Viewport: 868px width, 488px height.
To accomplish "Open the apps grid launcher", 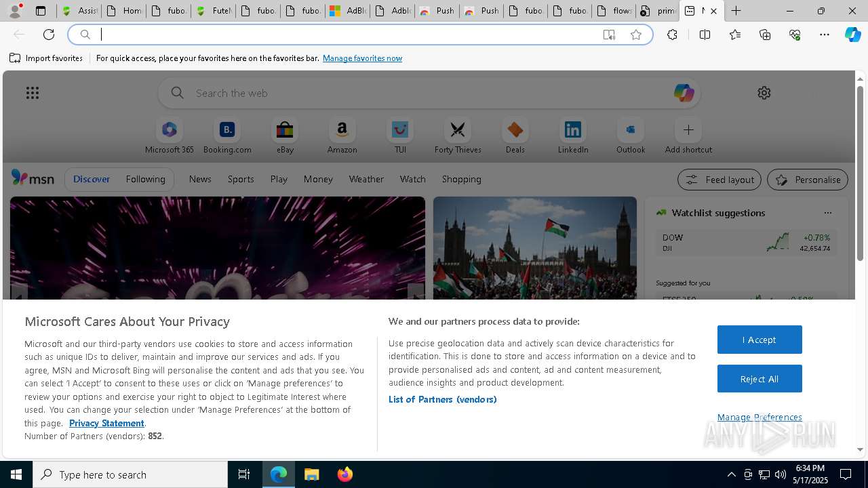I will pos(32,93).
